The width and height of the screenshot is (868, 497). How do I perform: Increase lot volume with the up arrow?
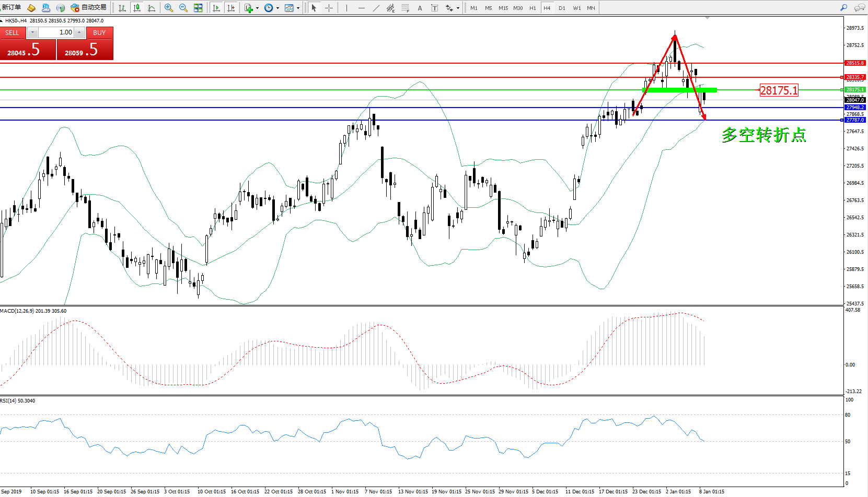(79, 32)
